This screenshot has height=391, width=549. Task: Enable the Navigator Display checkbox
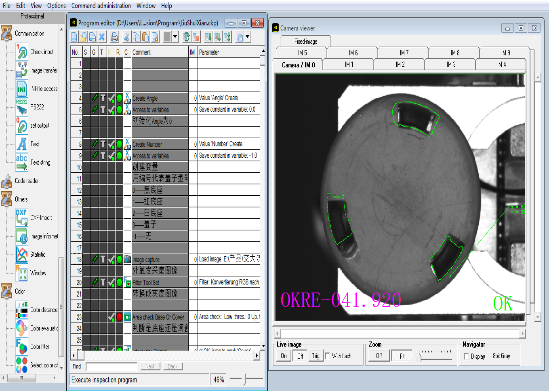[466, 356]
